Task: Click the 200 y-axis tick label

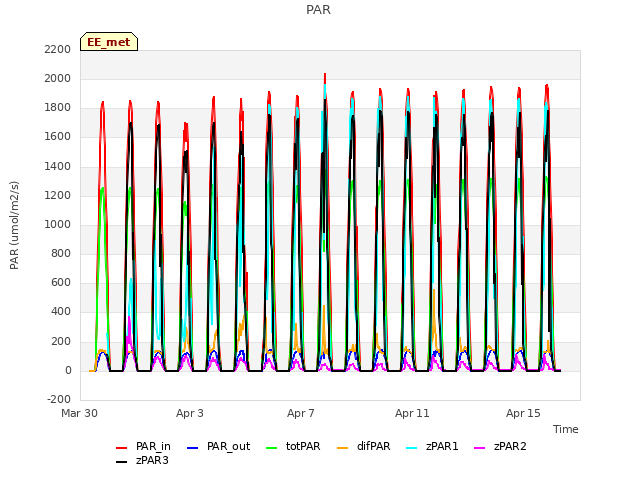Action: coord(61,341)
